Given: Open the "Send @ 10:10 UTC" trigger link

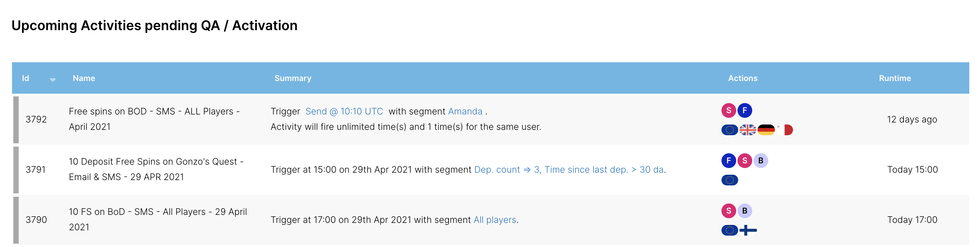Looking at the screenshot, I should (x=344, y=111).
